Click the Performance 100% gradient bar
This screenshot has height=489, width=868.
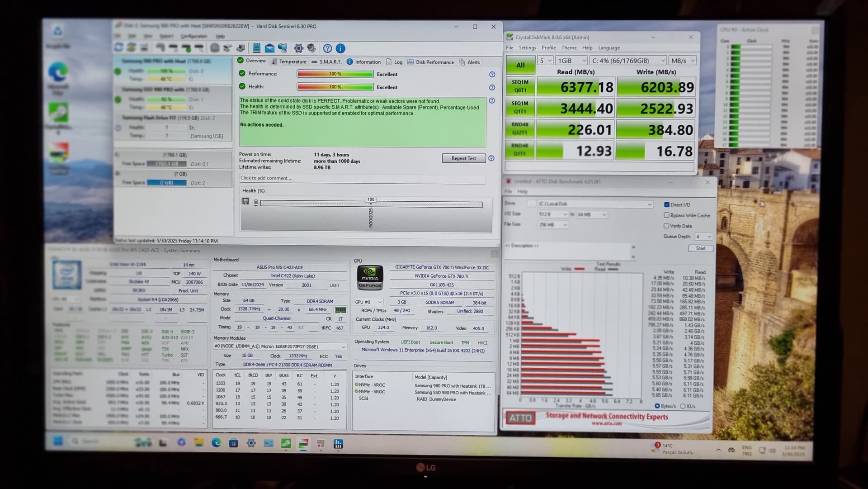(335, 74)
